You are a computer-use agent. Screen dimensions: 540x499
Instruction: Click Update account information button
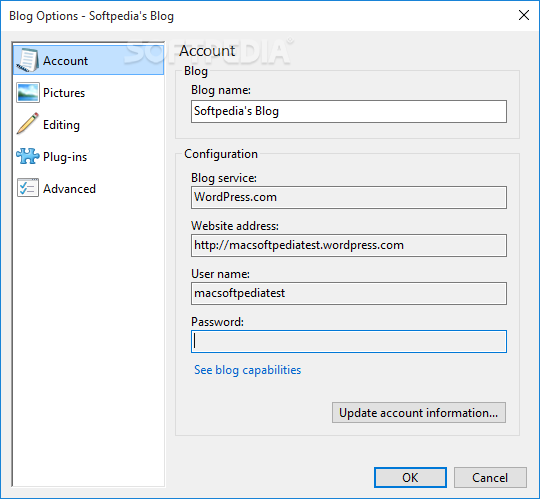coord(419,413)
